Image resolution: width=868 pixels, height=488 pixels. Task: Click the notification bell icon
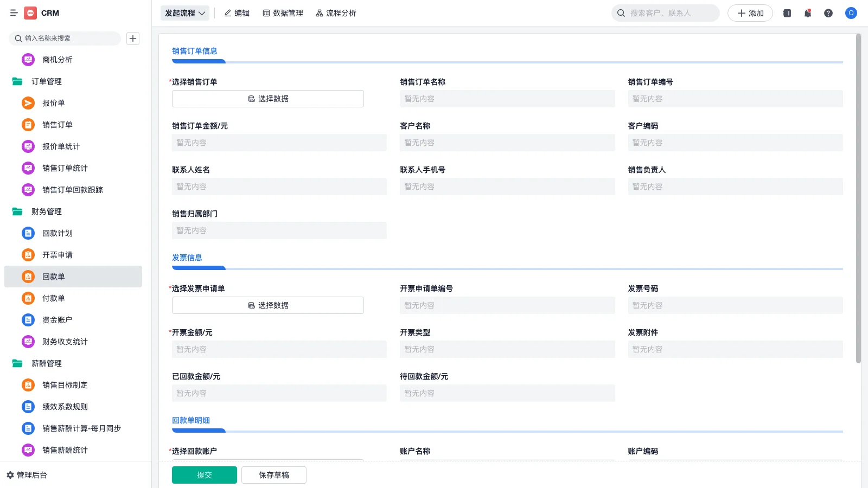[807, 12]
